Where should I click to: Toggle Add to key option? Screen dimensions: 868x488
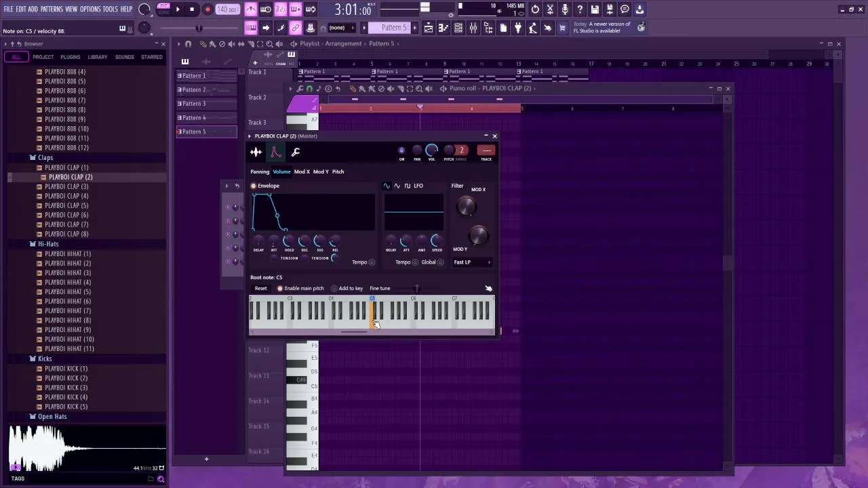pyautogui.click(x=334, y=289)
